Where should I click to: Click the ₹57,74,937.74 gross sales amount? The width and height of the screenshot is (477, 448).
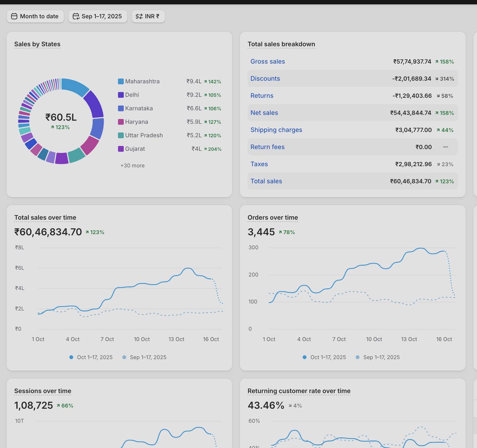(x=412, y=62)
